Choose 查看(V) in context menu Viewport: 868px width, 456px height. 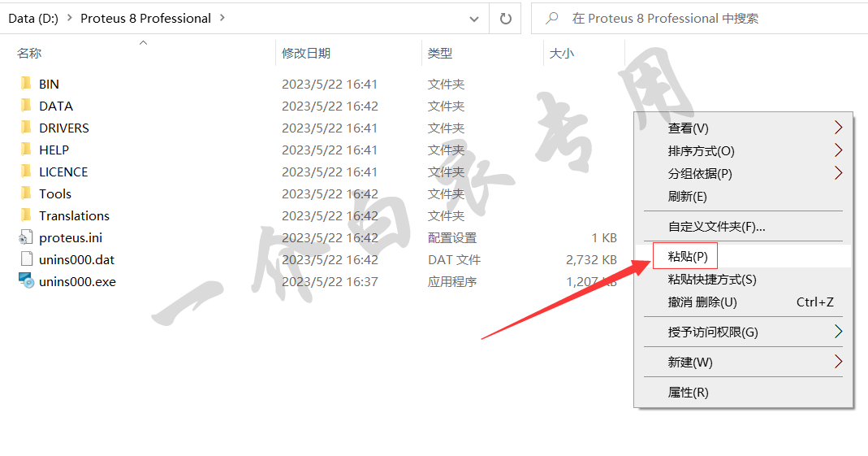tap(743, 128)
